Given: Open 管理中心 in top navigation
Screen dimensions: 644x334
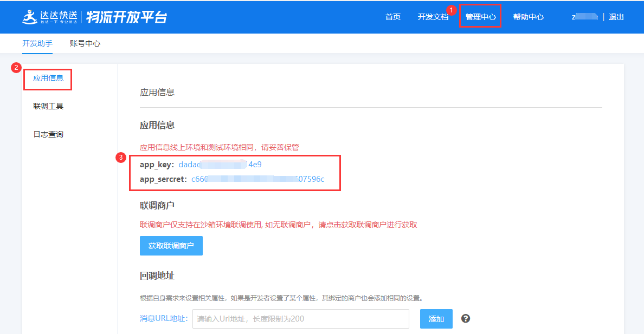Looking at the screenshot, I should [x=480, y=17].
